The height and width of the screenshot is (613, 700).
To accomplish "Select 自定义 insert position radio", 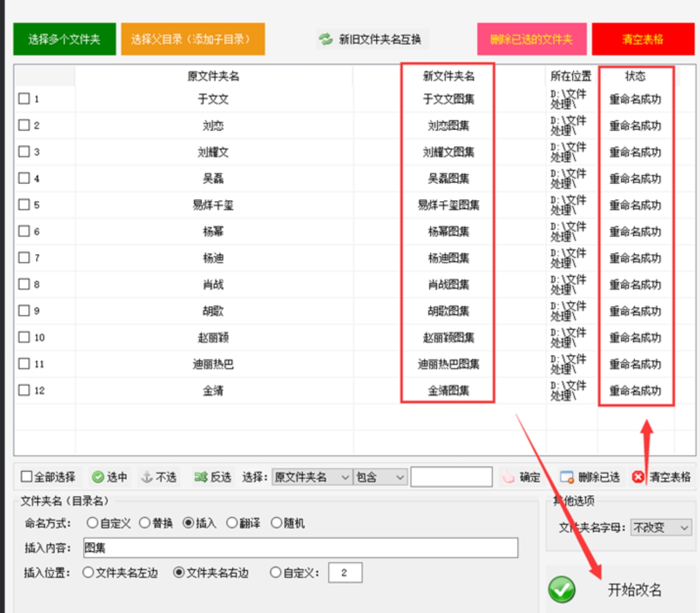I will [276, 572].
